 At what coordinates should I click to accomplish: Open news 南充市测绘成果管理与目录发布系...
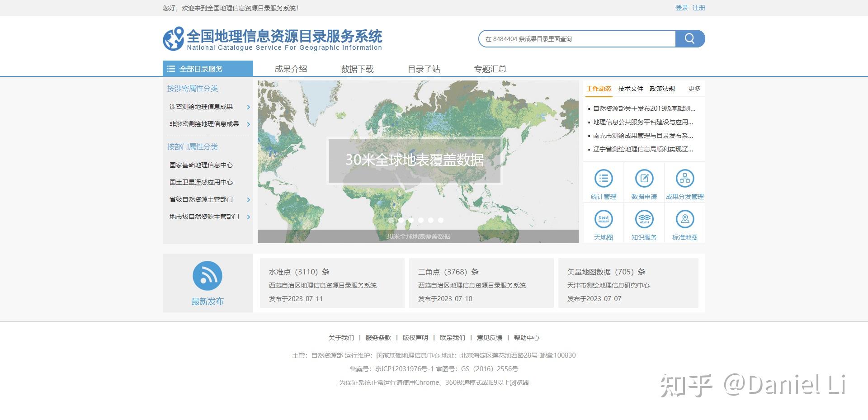(643, 136)
